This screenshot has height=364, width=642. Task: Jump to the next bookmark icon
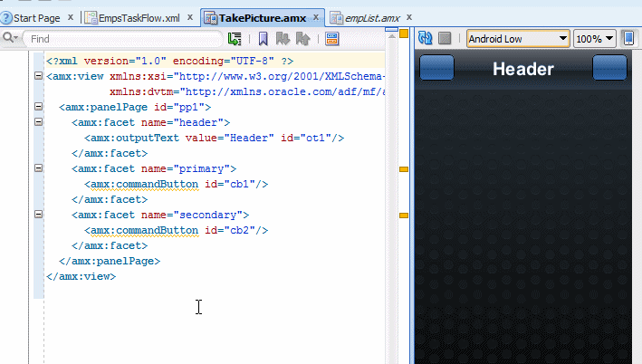[283, 39]
